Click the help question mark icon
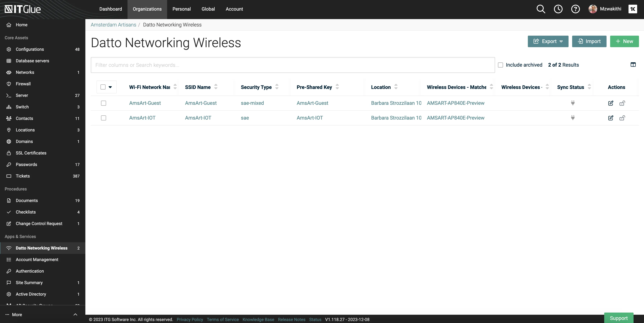644x323 pixels. [x=575, y=9]
